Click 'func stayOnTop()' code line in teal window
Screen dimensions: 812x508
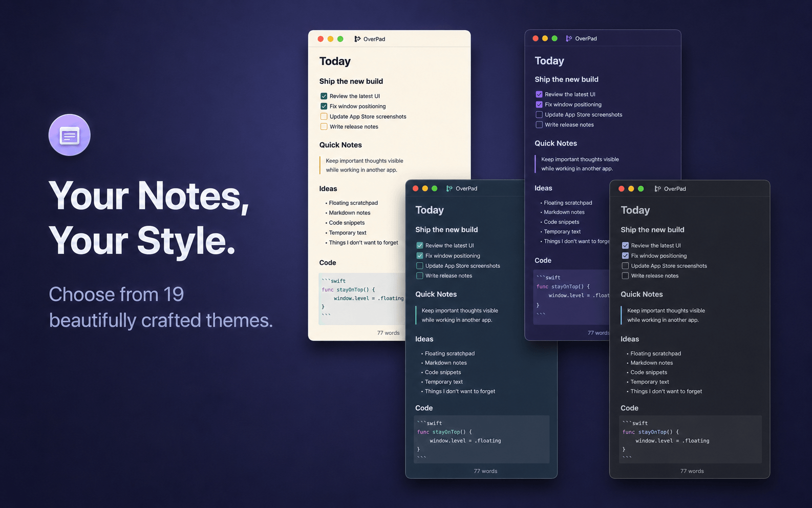[x=444, y=432]
